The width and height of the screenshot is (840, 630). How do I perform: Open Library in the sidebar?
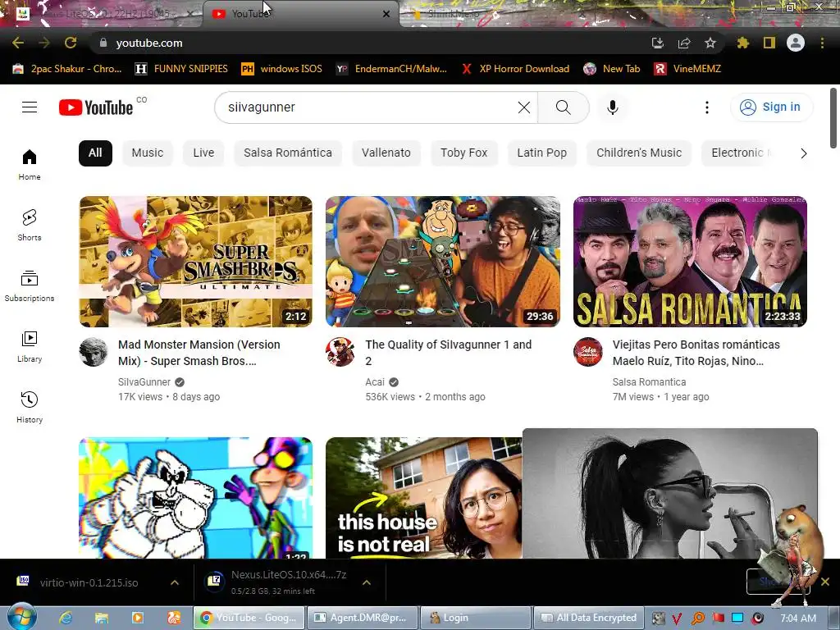tap(30, 347)
